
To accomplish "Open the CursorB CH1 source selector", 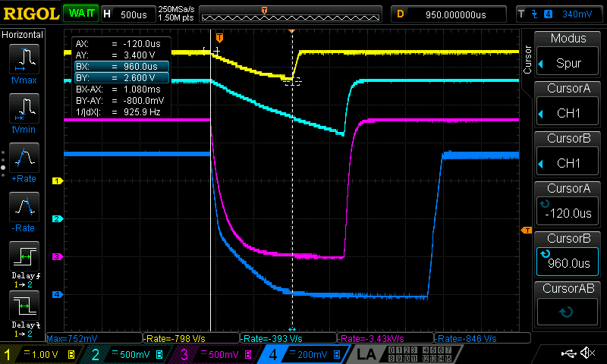I will [567, 154].
